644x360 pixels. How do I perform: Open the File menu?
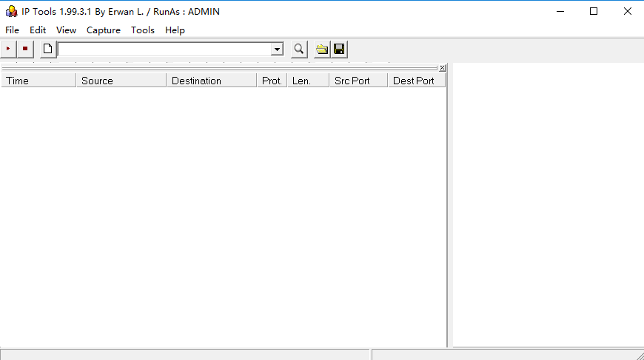coord(12,30)
